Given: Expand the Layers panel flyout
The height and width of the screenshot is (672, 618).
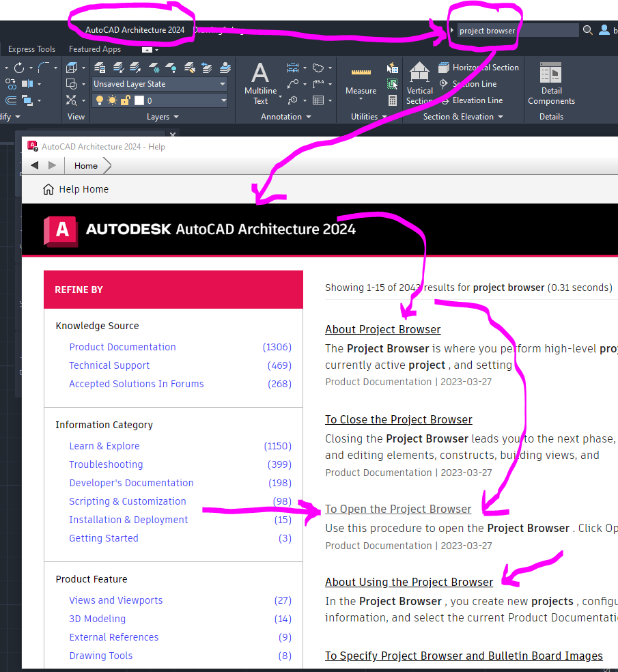Looking at the screenshot, I should click(176, 117).
